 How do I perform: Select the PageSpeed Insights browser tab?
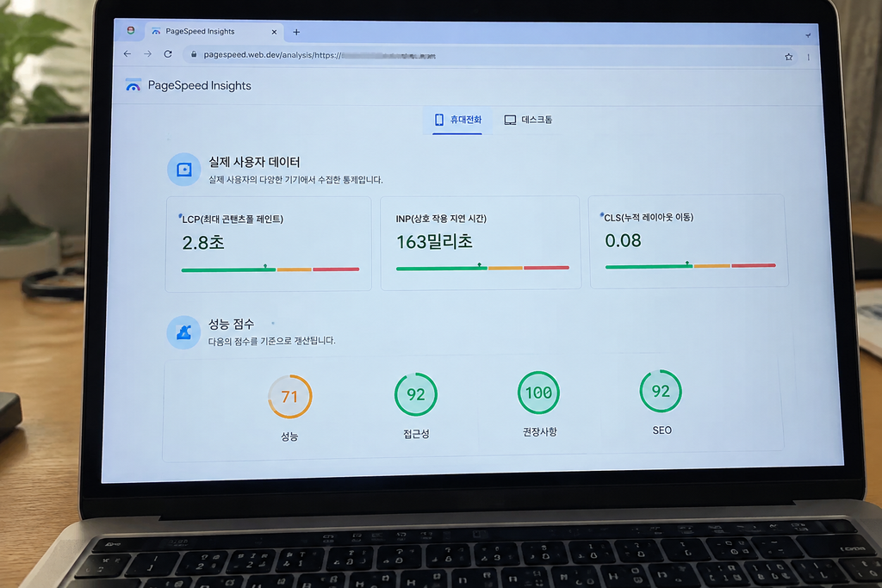tap(214, 32)
